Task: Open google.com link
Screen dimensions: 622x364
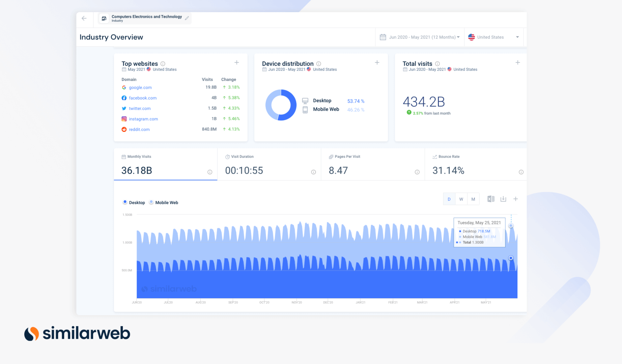Action: [140, 87]
